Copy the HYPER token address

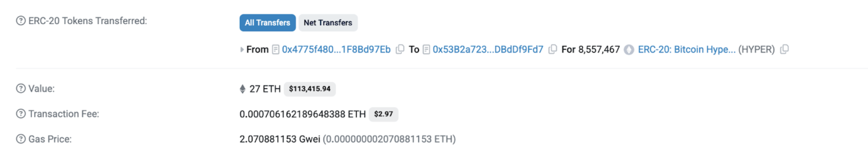tap(784, 49)
